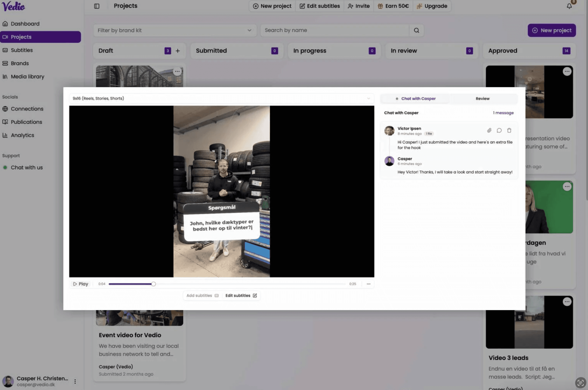Click the search magnifier icon

coord(416,30)
